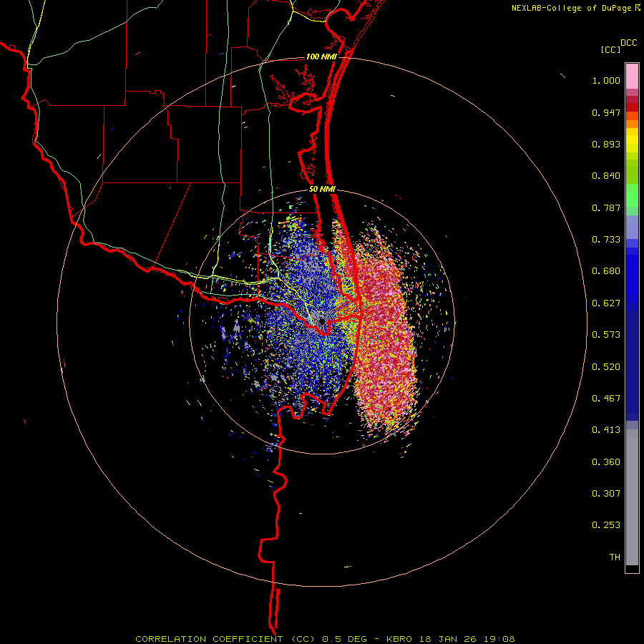Click the 19:08 timestamp in caption
The height and width of the screenshot is (644, 644).
click(x=501, y=639)
